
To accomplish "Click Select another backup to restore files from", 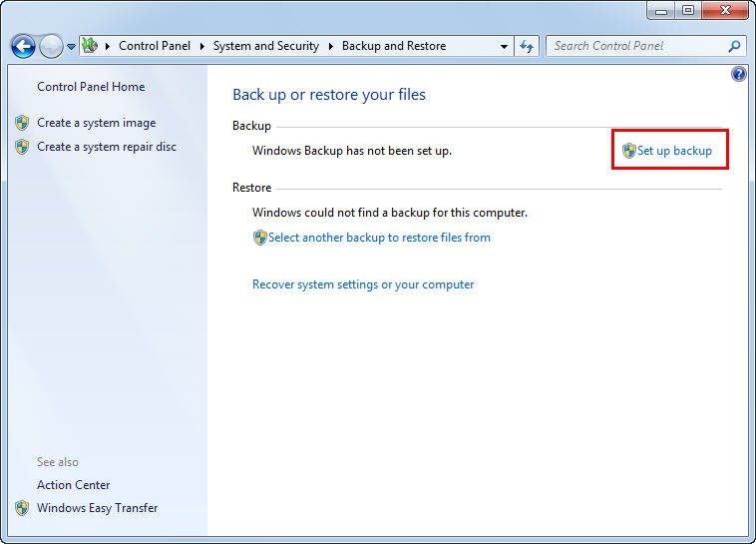I will 379,238.
